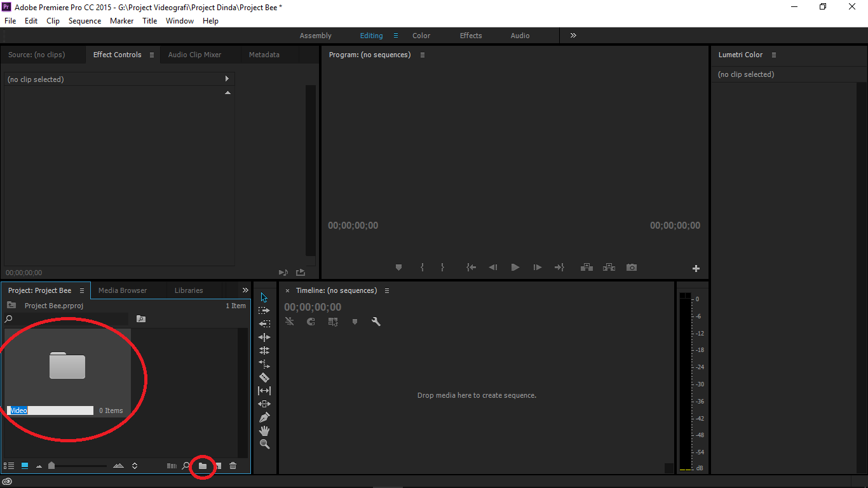Toggle audio loop playback in Effect Controls footer

point(283,273)
